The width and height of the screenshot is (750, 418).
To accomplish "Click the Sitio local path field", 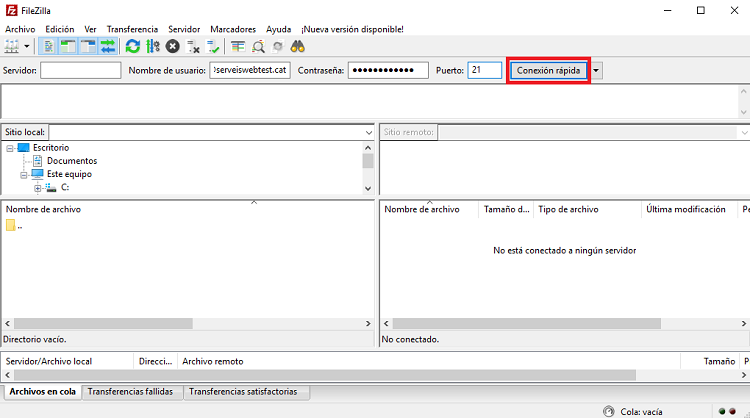I will 207,132.
